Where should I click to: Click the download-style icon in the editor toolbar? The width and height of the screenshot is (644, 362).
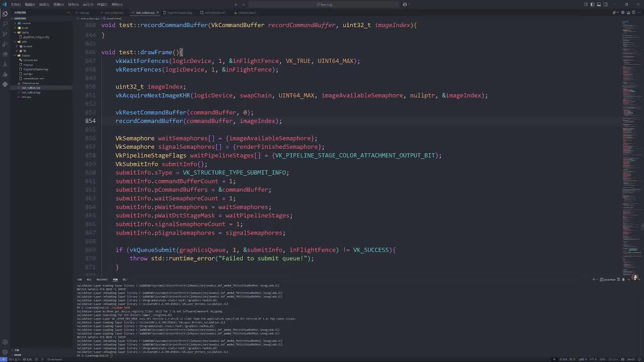(x=629, y=13)
